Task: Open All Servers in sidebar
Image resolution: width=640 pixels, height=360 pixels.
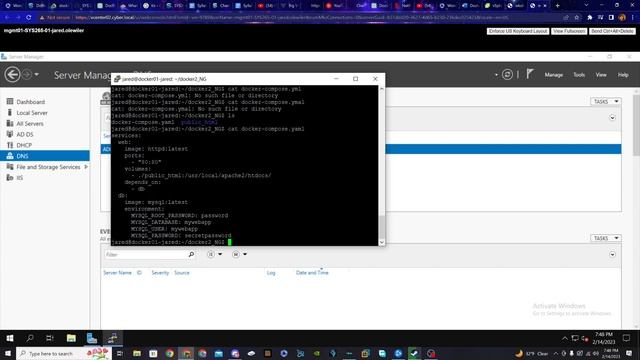Action: coord(30,123)
